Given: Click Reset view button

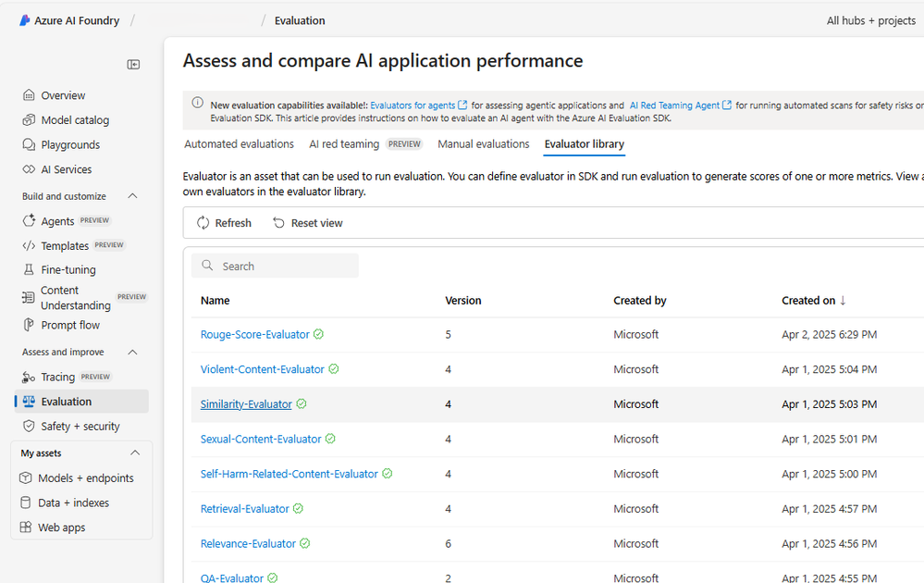Looking at the screenshot, I should tap(308, 223).
